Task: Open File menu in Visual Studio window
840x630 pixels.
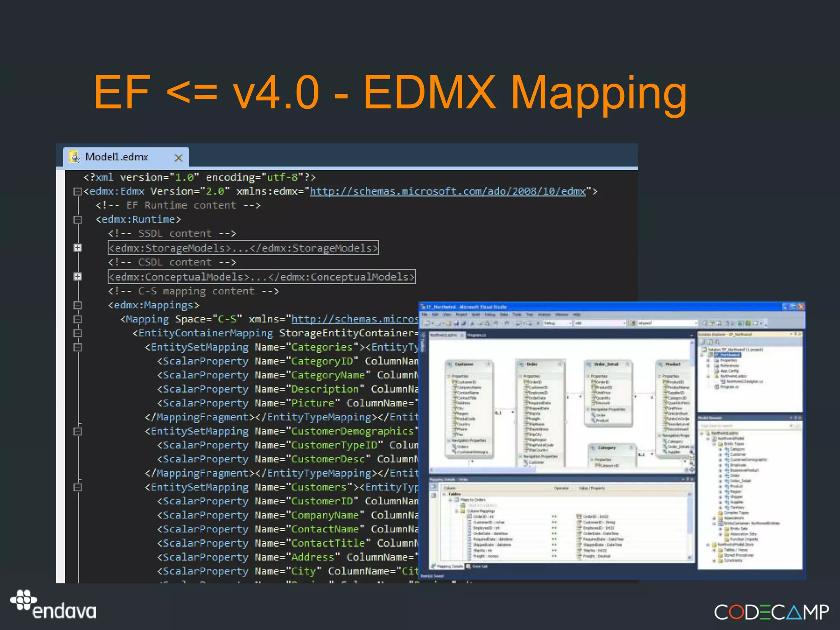Action: (x=425, y=315)
